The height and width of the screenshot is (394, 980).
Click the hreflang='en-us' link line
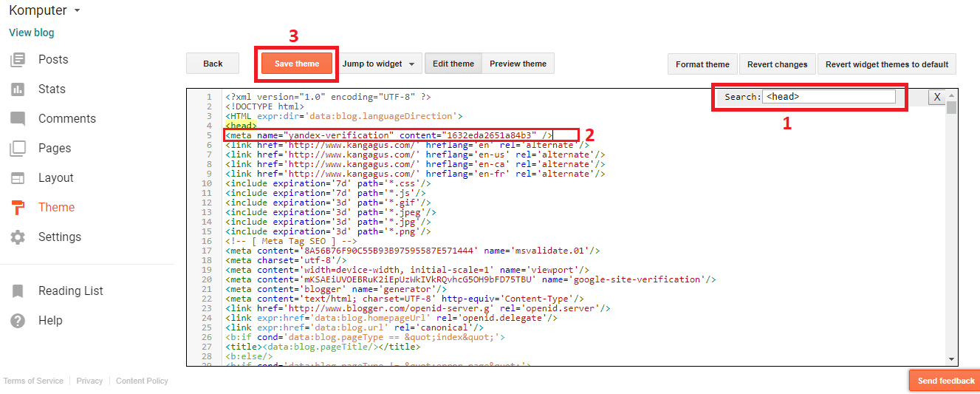[x=415, y=154]
